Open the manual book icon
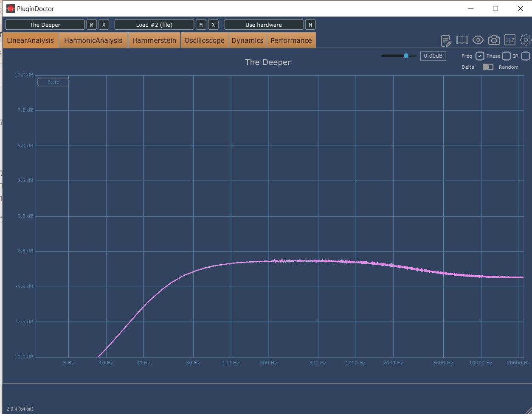532x414 pixels. coord(462,40)
